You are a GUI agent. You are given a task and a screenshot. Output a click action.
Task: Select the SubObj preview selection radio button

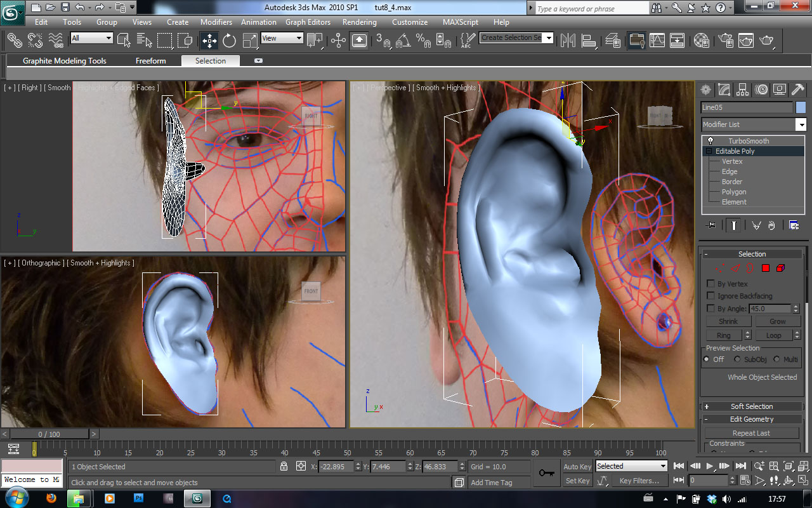coord(737,359)
